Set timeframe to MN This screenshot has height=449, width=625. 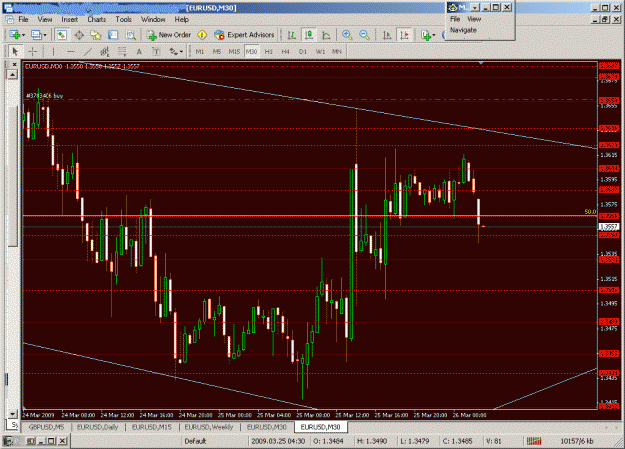[337, 52]
